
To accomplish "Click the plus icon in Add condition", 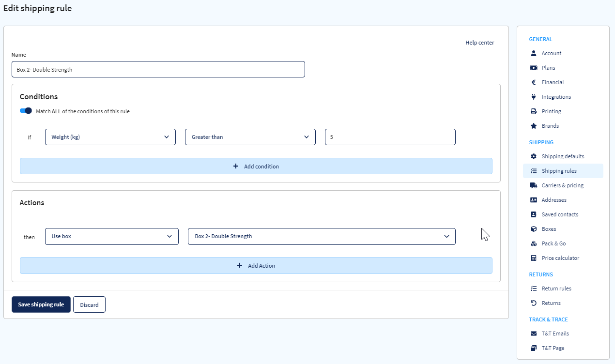I will pyautogui.click(x=236, y=166).
